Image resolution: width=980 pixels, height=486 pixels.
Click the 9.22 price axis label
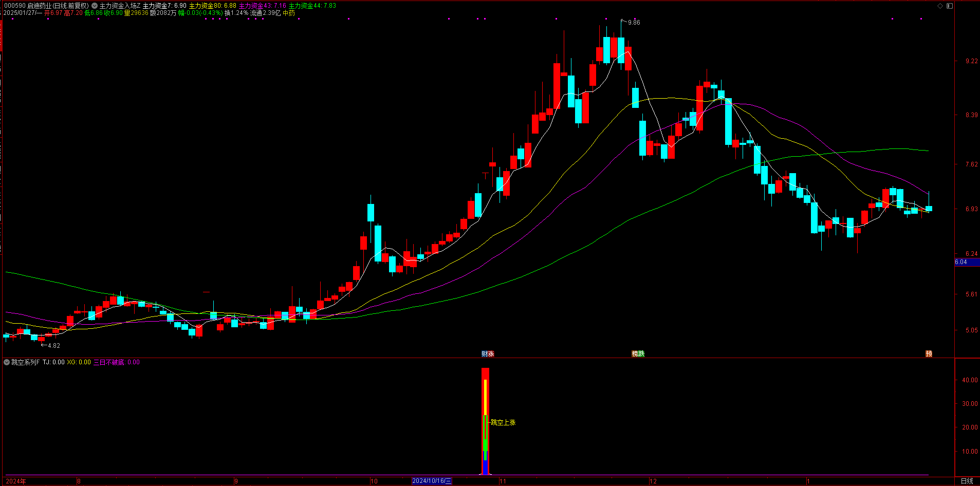(x=971, y=61)
